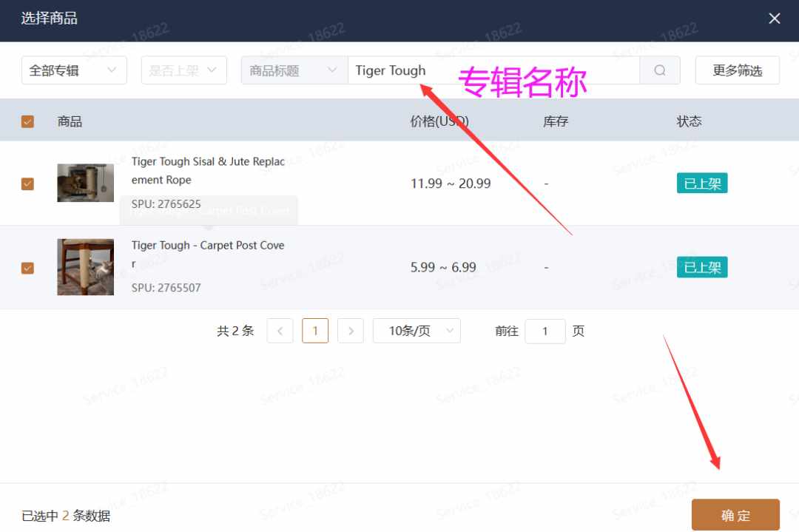The height and width of the screenshot is (532, 799).
Task: Click the 更多筛选 button
Action: (737, 70)
